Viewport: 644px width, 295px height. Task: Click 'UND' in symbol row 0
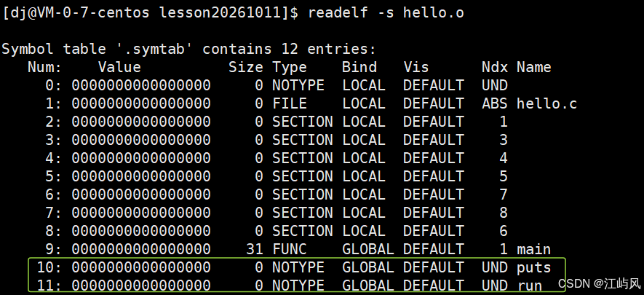[495, 85]
